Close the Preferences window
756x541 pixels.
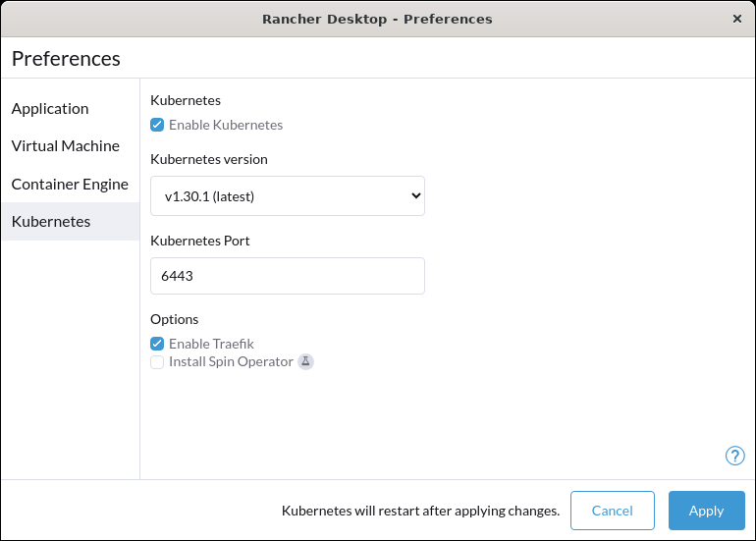pyautogui.click(x=737, y=19)
